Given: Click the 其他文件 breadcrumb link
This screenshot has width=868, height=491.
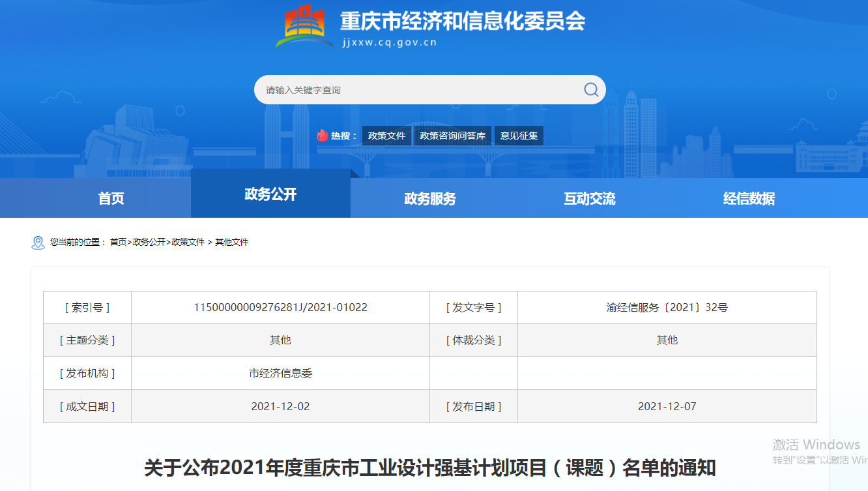Looking at the screenshot, I should click(x=231, y=242).
